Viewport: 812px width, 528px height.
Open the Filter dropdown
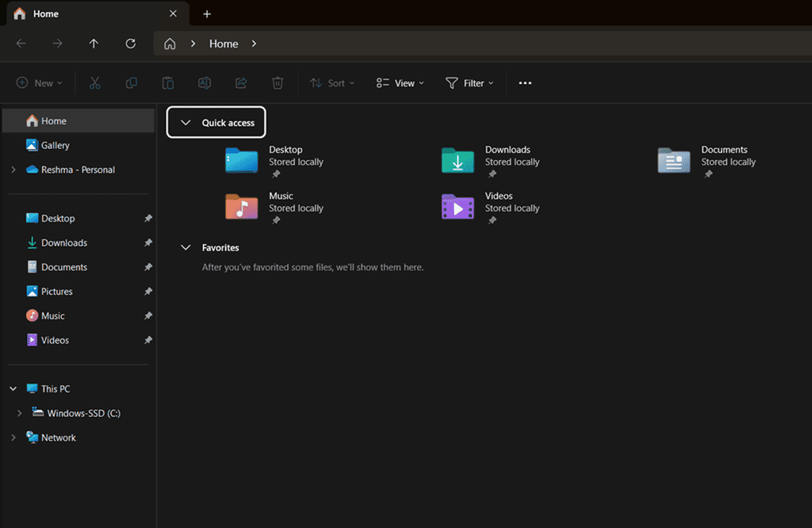[x=469, y=83]
